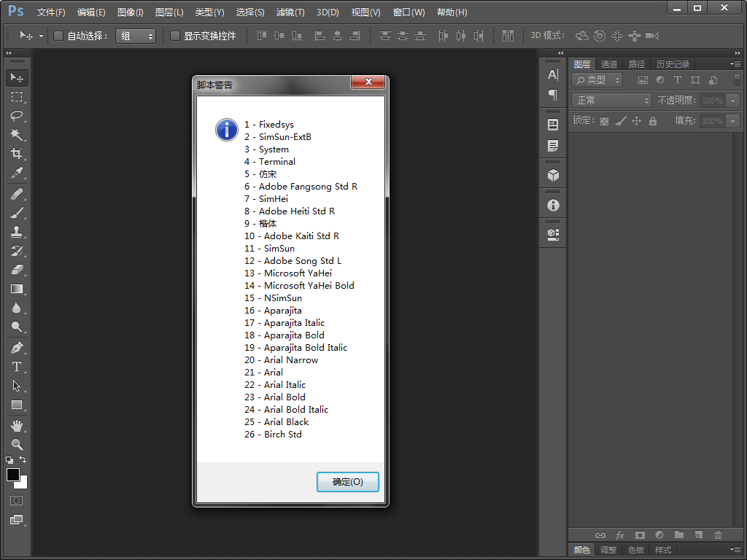Switch to the 通道 tab
Viewport: 747px width, 560px height.
[609, 64]
